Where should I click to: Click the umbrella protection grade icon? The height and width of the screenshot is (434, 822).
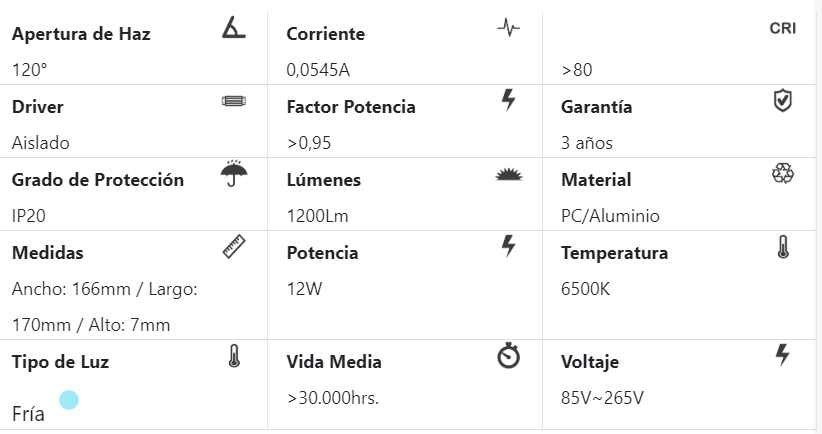click(x=233, y=174)
